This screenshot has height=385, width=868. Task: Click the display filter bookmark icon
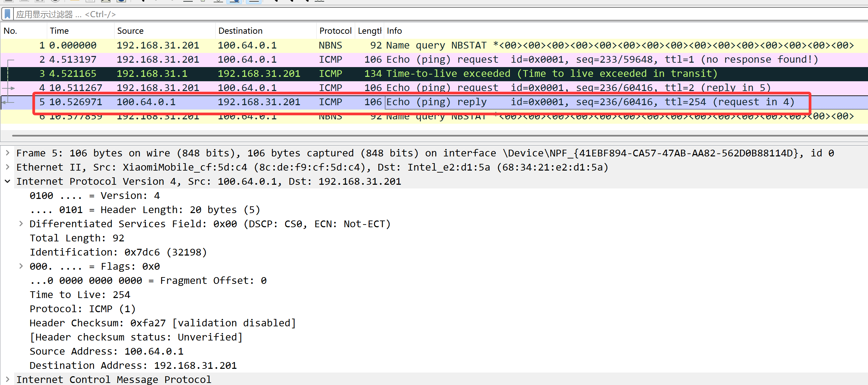pos(7,14)
